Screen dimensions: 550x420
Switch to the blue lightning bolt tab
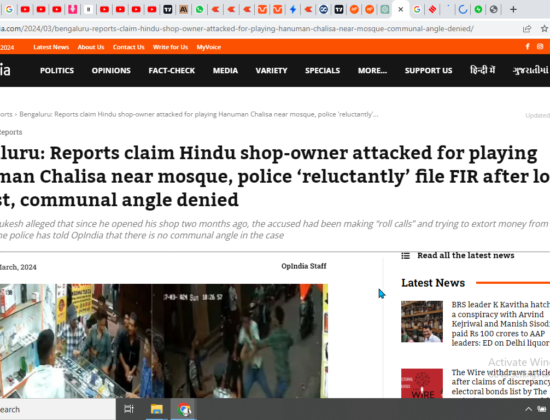tap(293, 9)
